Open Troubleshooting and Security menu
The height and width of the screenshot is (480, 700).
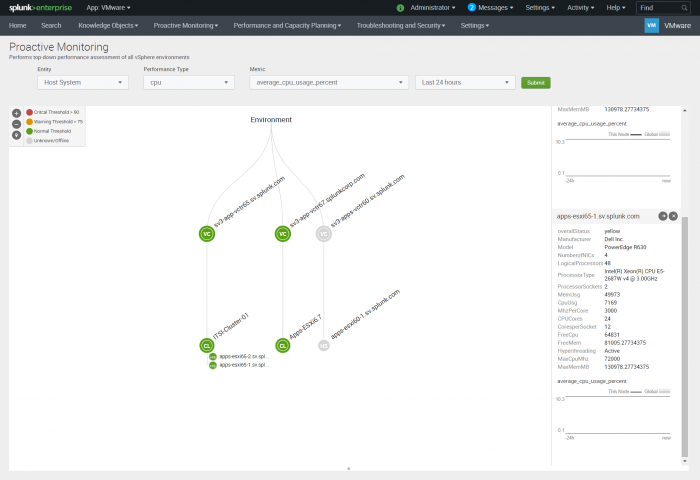pos(400,25)
